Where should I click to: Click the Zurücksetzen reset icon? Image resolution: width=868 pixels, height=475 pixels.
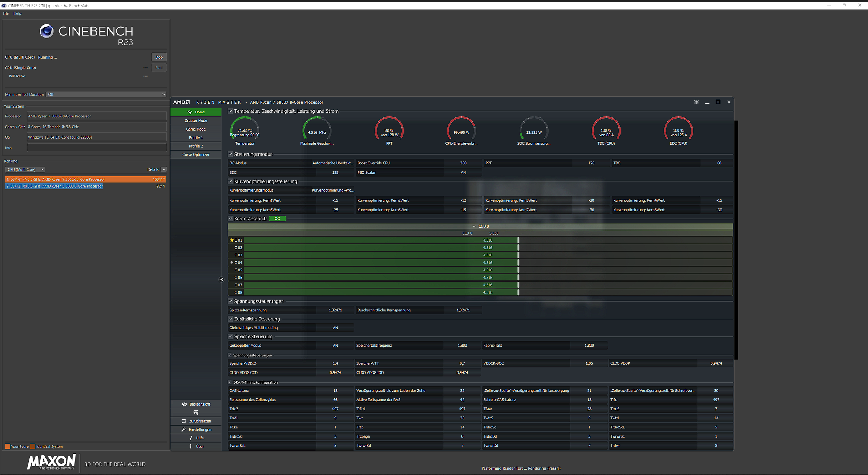(x=184, y=421)
